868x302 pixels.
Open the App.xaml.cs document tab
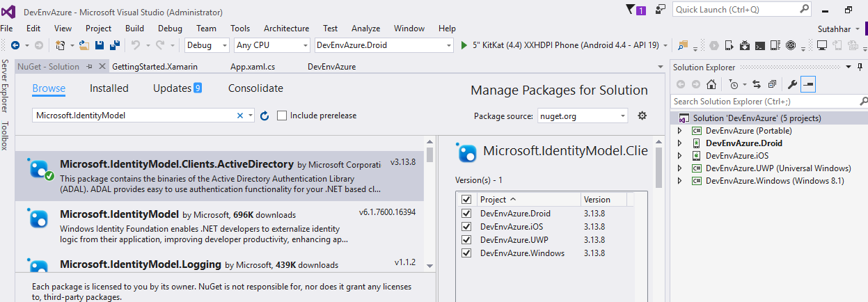pyautogui.click(x=253, y=67)
